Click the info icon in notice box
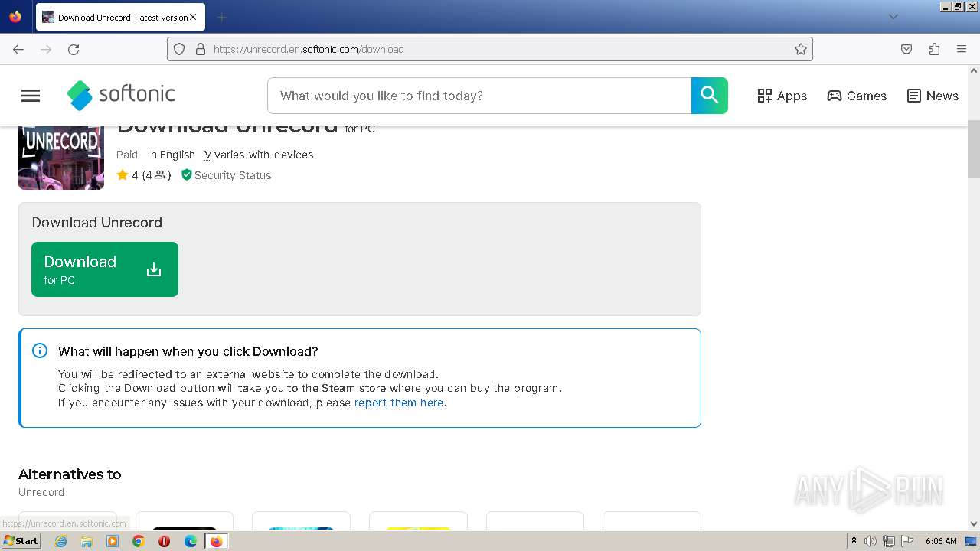980x551 pixels. pyautogui.click(x=40, y=350)
